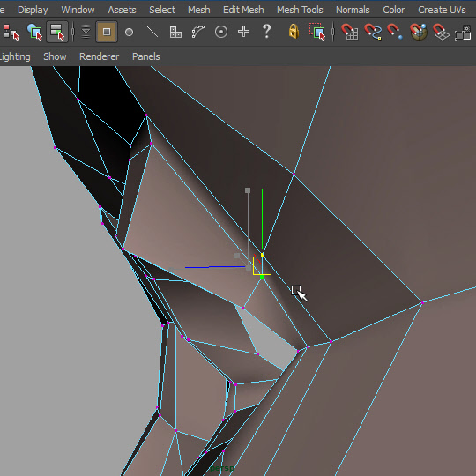Click the blue Z-axis line of the manipulator
Screen dimensions: 476x476
click(215, 267)
